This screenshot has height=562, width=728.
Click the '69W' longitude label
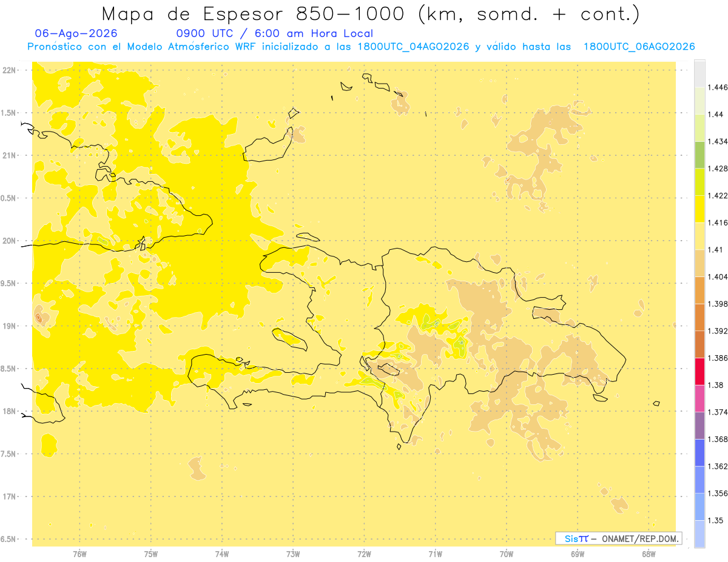(x=577, y=554)
